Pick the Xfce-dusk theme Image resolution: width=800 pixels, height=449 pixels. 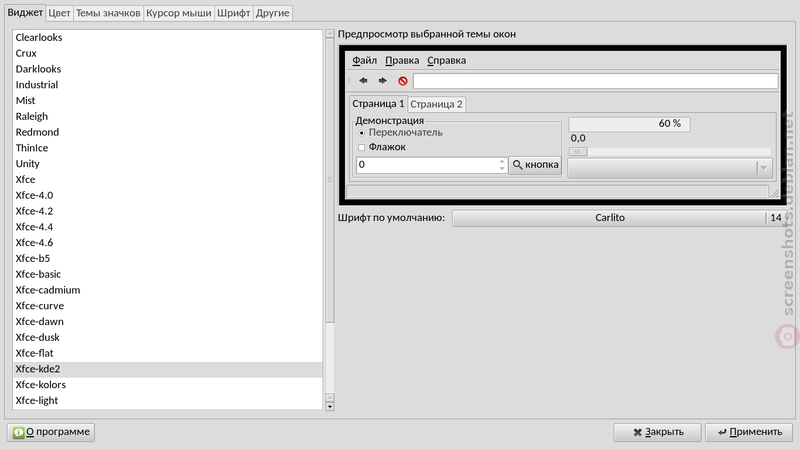168,338
